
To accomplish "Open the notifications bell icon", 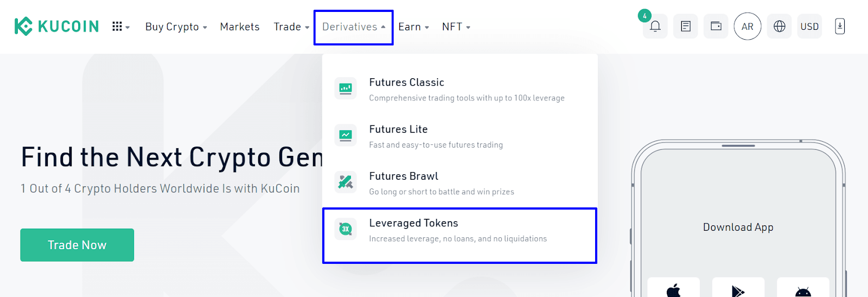I will point(655,26).
